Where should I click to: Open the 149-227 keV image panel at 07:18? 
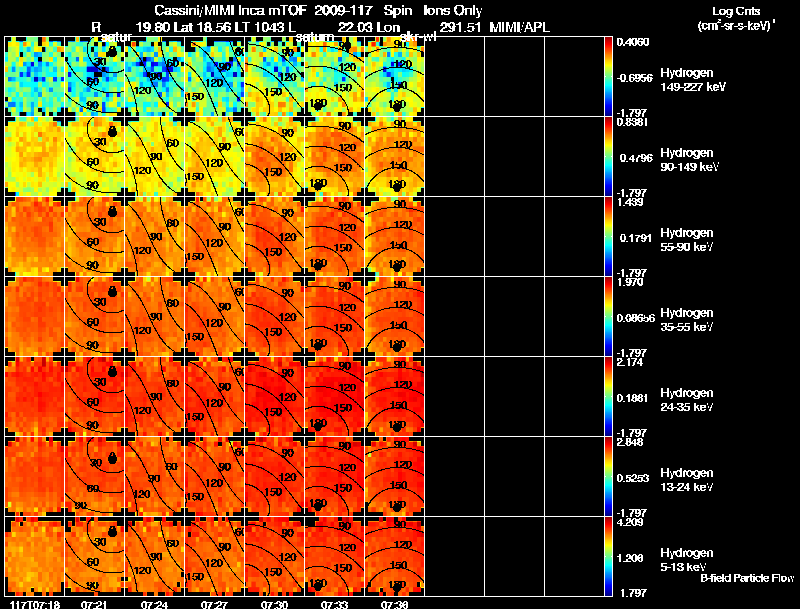pyautogui.click(x=35, y=77)
